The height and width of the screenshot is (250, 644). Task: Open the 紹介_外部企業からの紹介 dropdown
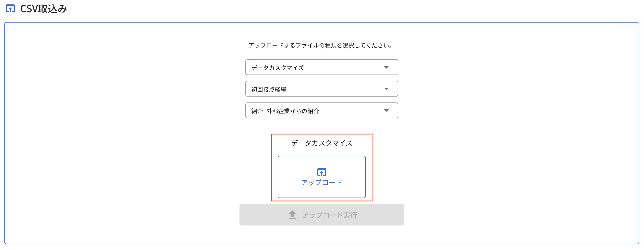[x=322, y=110]
